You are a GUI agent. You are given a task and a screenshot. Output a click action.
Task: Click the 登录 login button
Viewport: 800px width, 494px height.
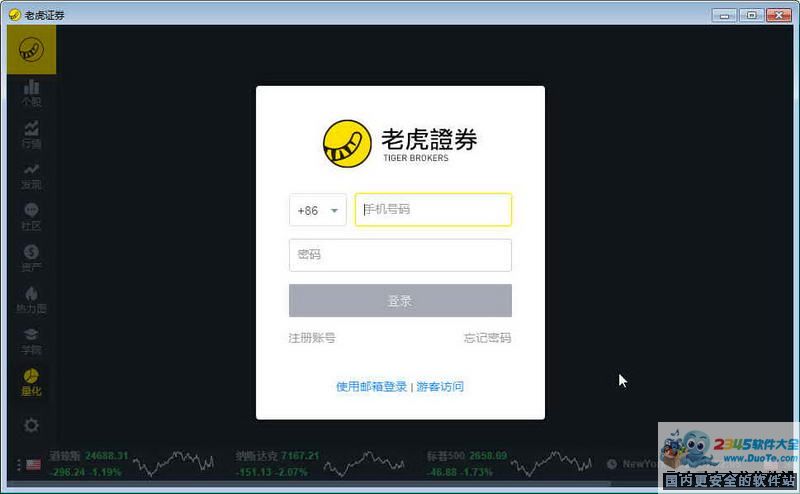click(x=400, y=301)
